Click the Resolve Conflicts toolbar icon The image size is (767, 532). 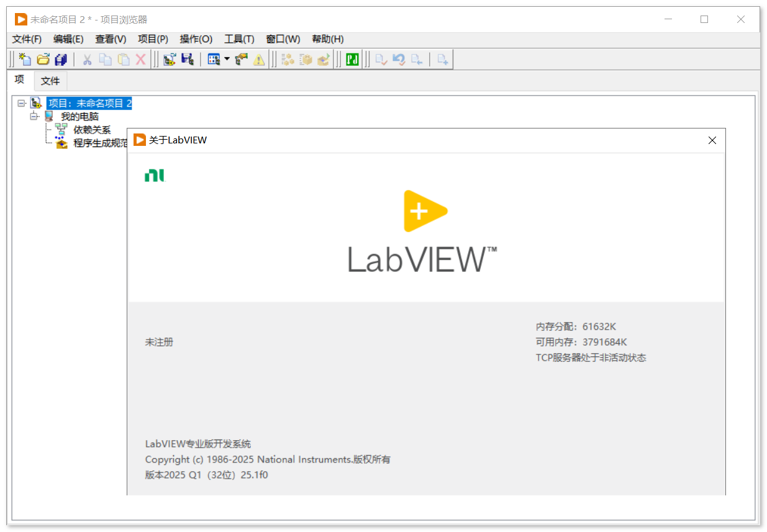241,60
